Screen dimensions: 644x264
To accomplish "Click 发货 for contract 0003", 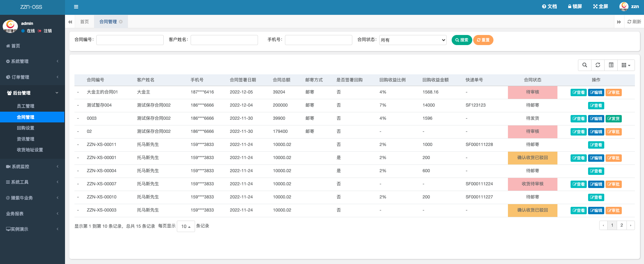I will pos(614,119).
